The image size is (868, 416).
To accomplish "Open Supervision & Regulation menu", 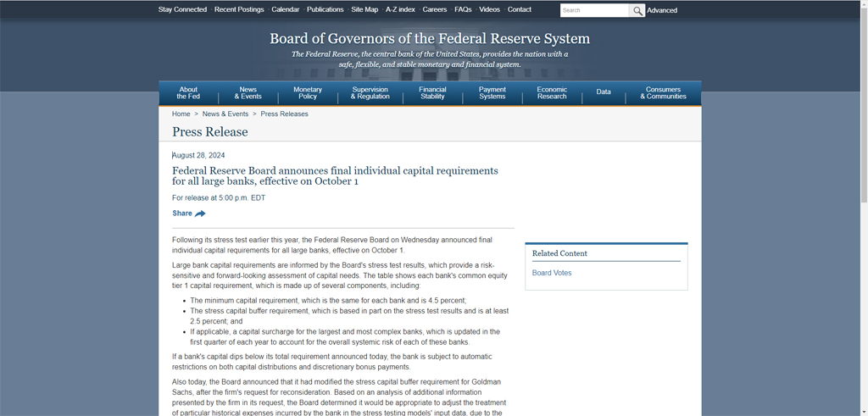I will pyautogui.click(x=370, y=93).
